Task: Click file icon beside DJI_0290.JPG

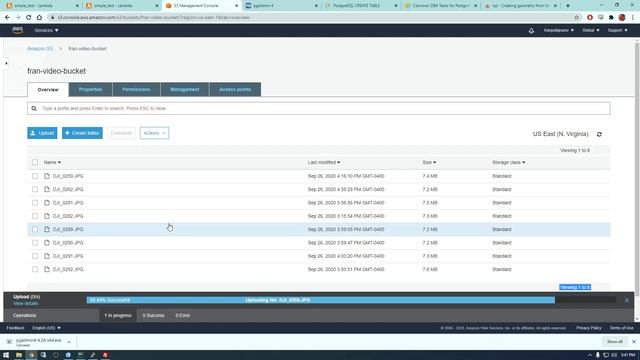Action: pyautogui.click(x=47, y=243)
